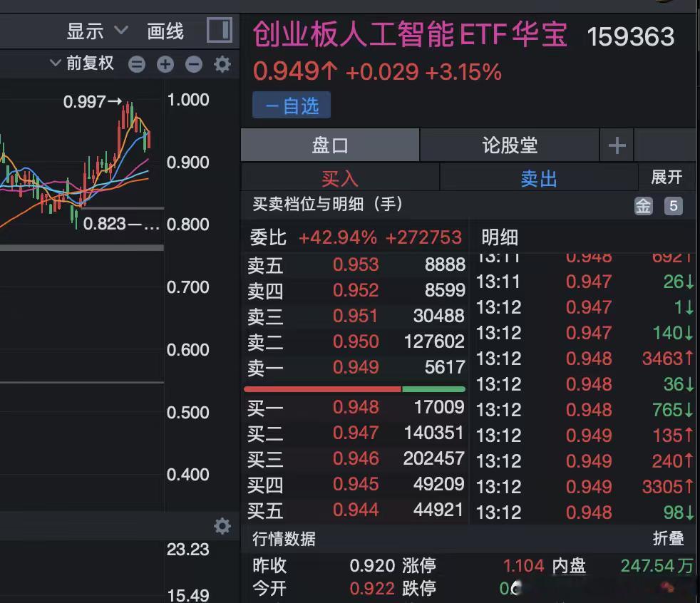
Task: Click 展开 to expand trade details
Action: (x=667, y=177)
